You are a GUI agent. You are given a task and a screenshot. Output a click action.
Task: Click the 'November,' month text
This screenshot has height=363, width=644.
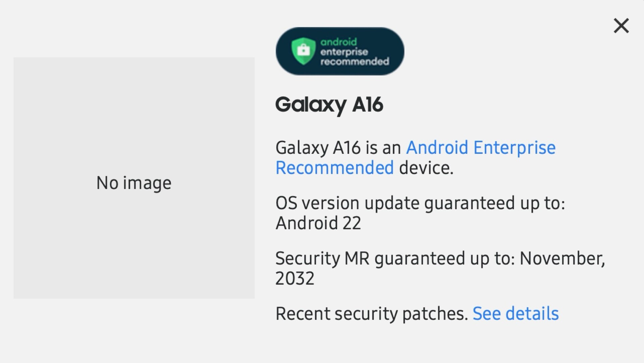(x=562, y=259)
